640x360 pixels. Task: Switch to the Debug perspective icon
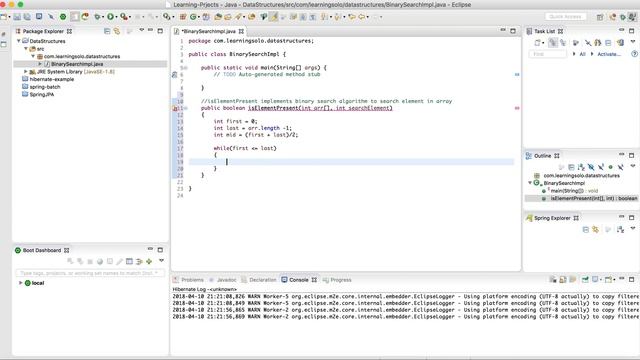[x=622, y=17]
